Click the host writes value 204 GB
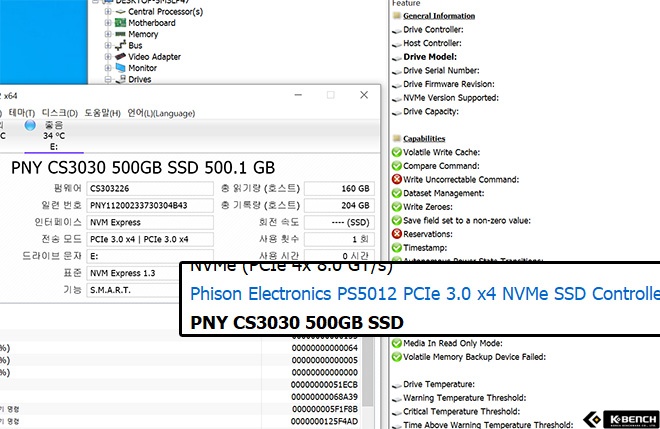This screenshot has height=429, width=660. pos(339,205)
